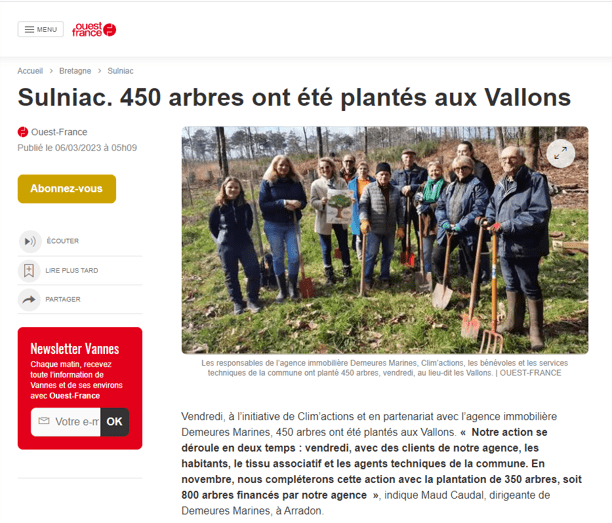
Task: Click the Ouest-France author name
Action: (x=59, y=132)
